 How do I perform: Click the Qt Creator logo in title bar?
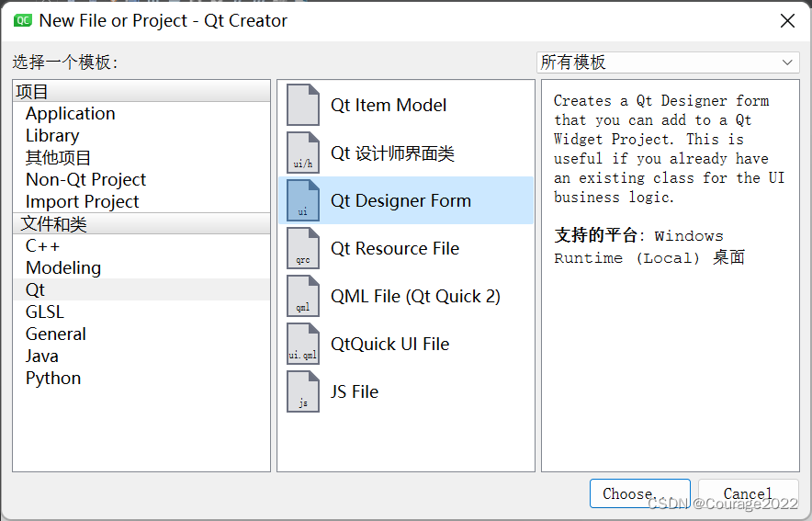tap(23, 21)
